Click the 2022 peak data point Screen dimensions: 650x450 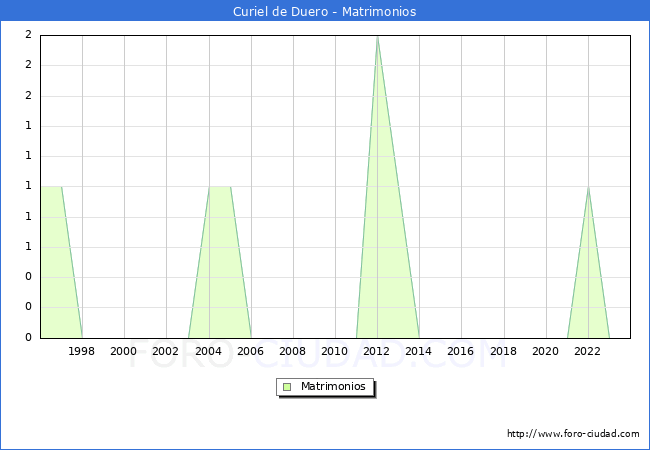[588, 187]
